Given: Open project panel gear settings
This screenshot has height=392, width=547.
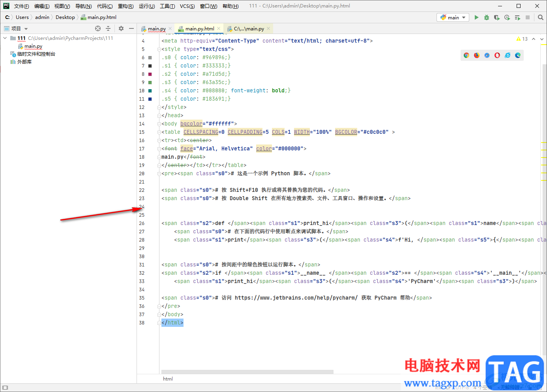Looking at the screenshot, I should pos(121,28).
